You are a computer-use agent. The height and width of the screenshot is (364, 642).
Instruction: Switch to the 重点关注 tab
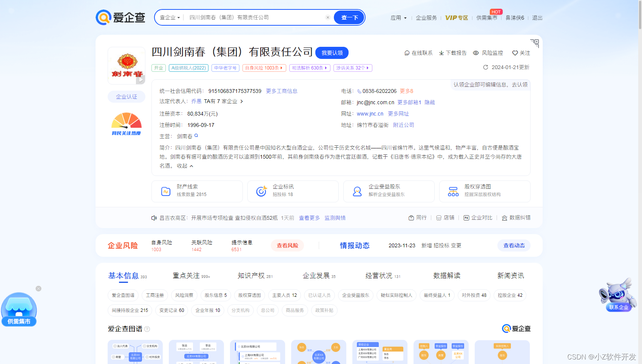tap(191, 276)
